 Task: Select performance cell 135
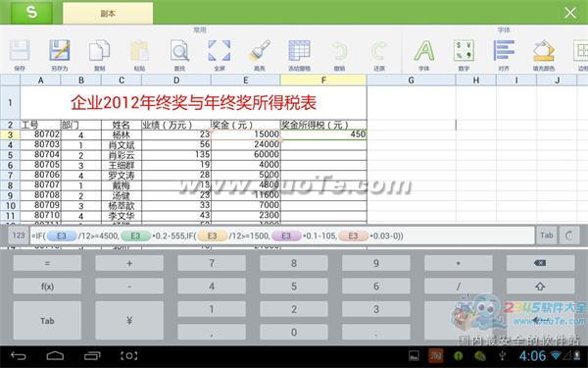[x=176, y=155]
